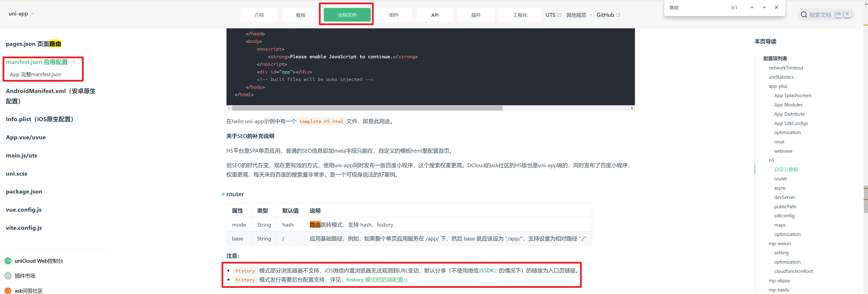The image size is (868, 294).
Task: Click the router heading anchor hash
Action: 223,194
